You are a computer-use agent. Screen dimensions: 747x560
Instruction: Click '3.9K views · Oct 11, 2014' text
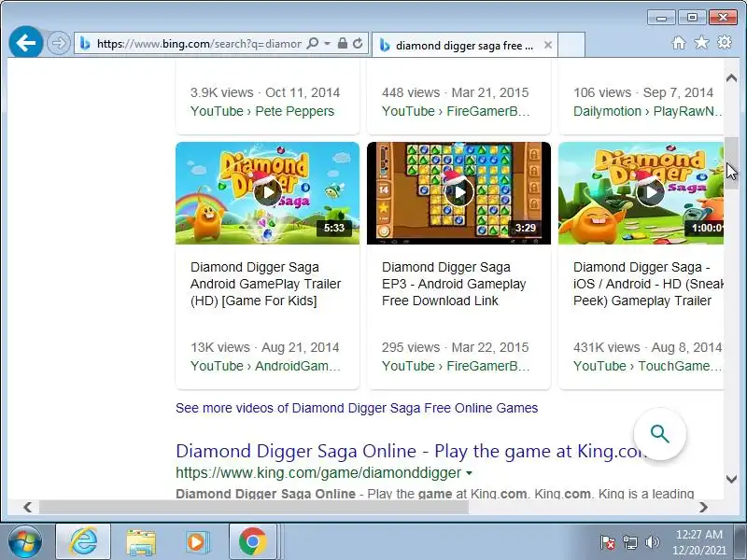click(265, 92)
